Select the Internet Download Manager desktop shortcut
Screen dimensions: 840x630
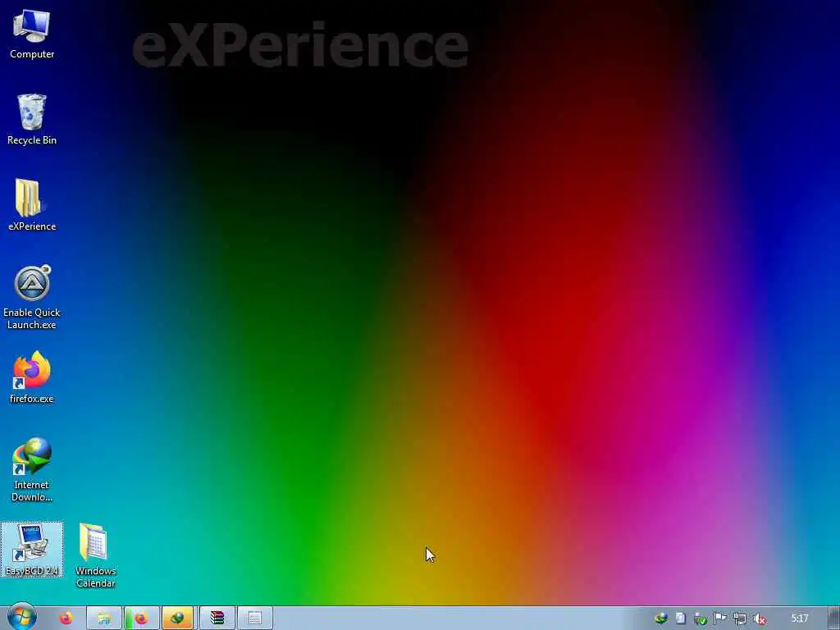[x=32, y=470]
